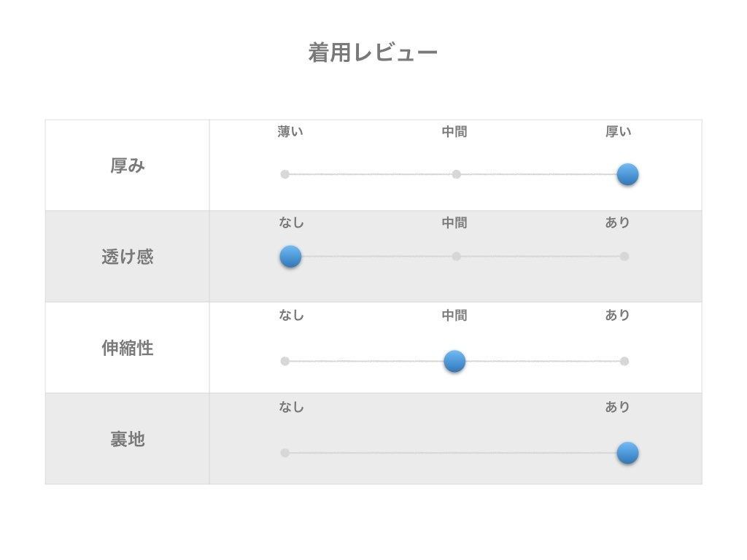This screenshot has height=560, width=747.
Task: Set 透け感 slider to 中間 point
Action: click(x=456, y=257)
